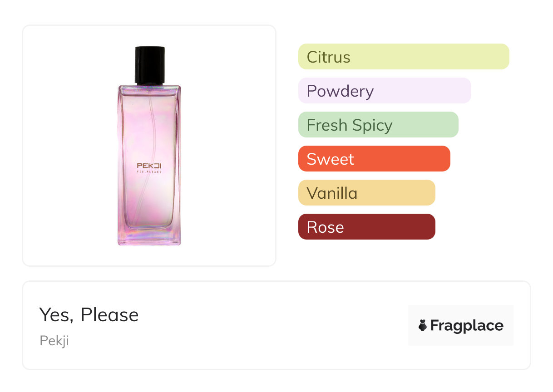Pick the Vanilla accord bar
Viewport: 553px width, 392px height.
(x=367, y=193)
